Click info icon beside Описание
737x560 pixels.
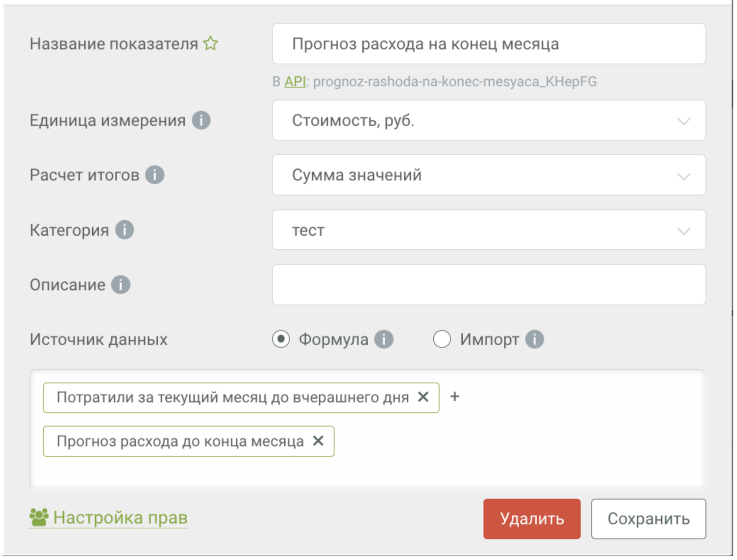pyautogui.click(x=121, y=285)
